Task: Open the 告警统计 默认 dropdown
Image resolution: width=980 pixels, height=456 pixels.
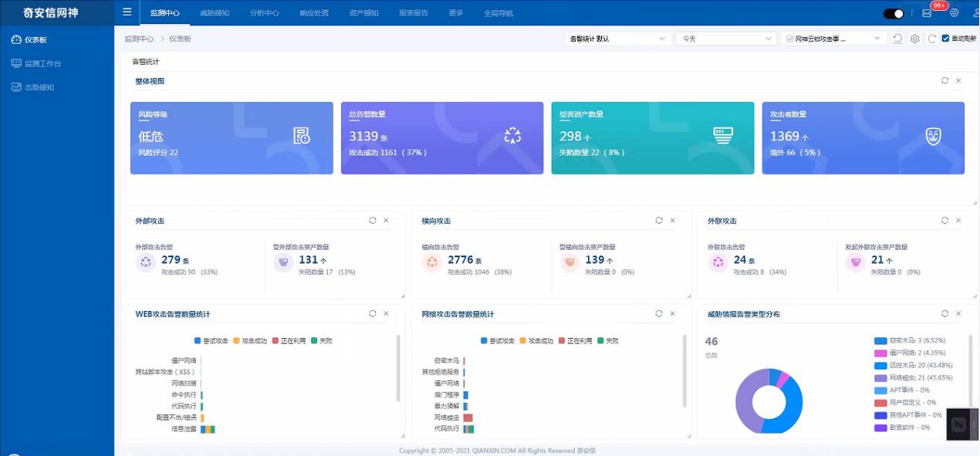Action: [x=617, y=37]
